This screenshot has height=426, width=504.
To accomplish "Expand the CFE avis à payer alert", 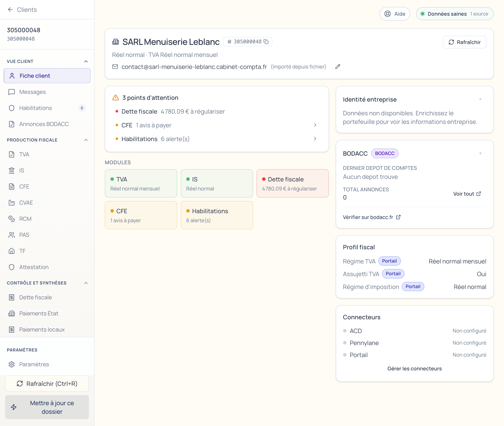I will click(315, 125).
